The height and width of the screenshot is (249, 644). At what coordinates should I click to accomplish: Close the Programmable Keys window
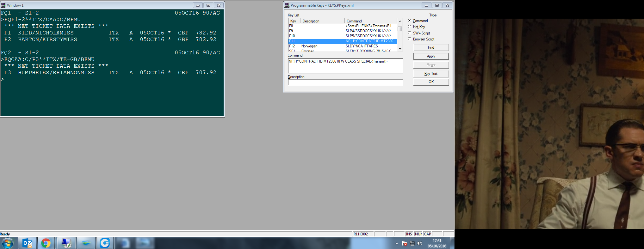tap(447, 5)
